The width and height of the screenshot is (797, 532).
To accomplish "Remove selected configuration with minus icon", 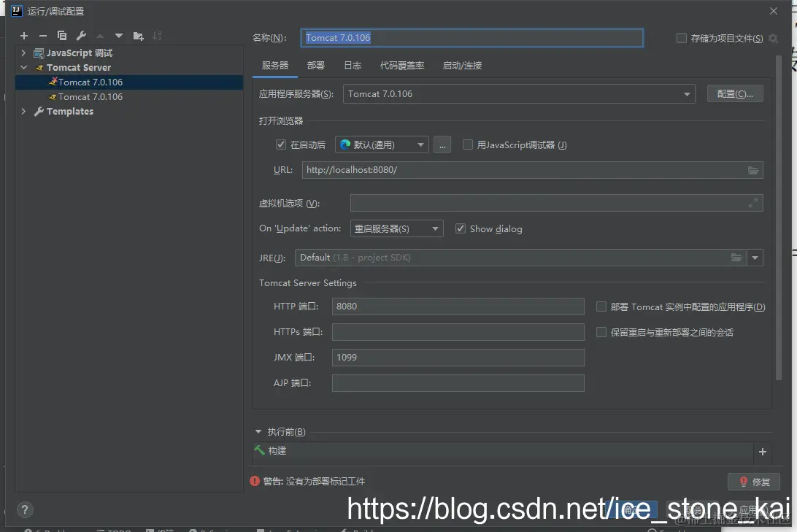I will tap(42, 36).
